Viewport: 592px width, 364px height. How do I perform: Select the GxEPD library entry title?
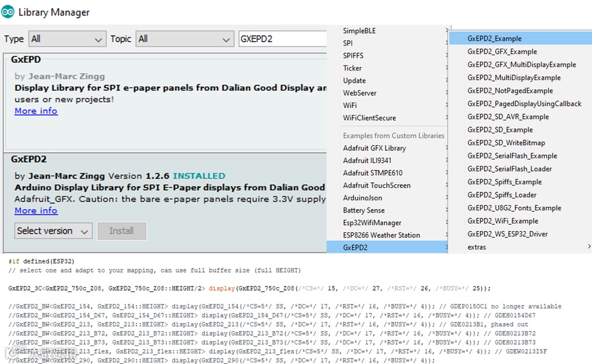(x=25, y=60)
